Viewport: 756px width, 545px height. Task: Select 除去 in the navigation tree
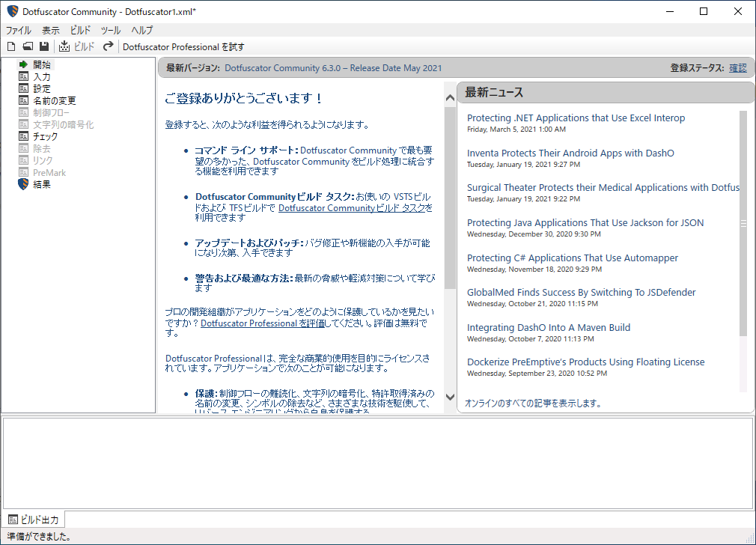(x=42, y=148)
